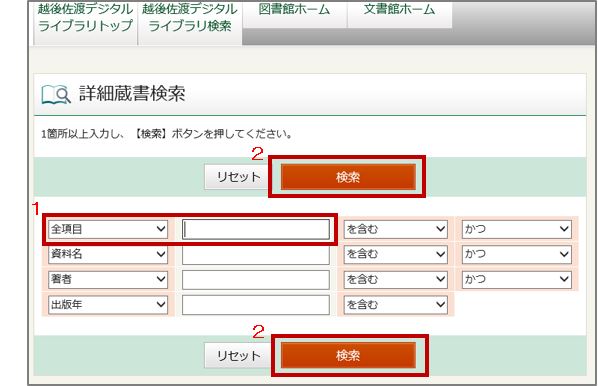Focus the 全項目 search text field
The width and height of the screenshot is (598, 386).
pyautogui.click(x=256, y=229)
